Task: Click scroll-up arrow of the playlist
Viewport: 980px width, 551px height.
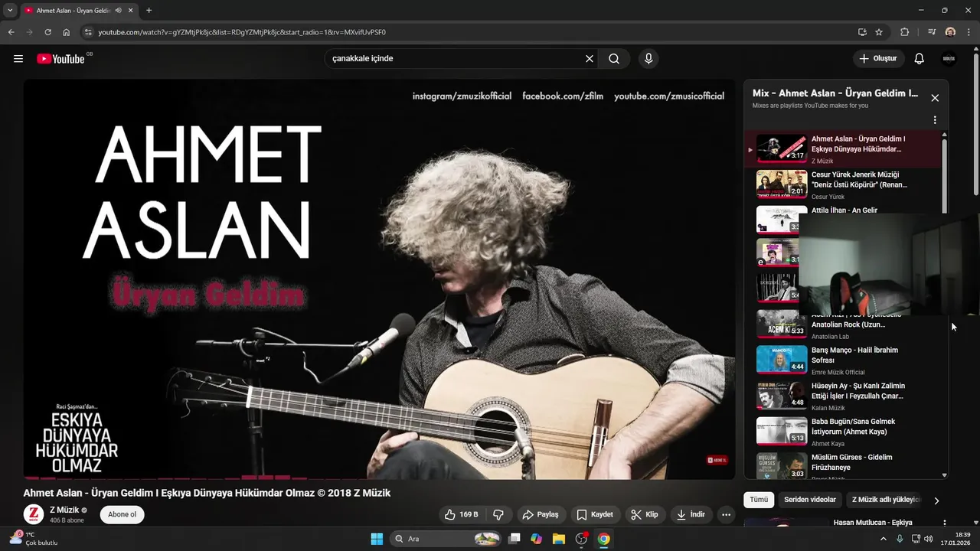Action: [x=944, y=135]
